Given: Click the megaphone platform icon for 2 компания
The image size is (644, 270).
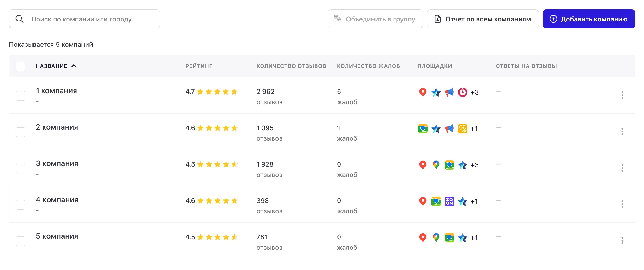Looking at the screenshot, I should (x=449, y=129).
